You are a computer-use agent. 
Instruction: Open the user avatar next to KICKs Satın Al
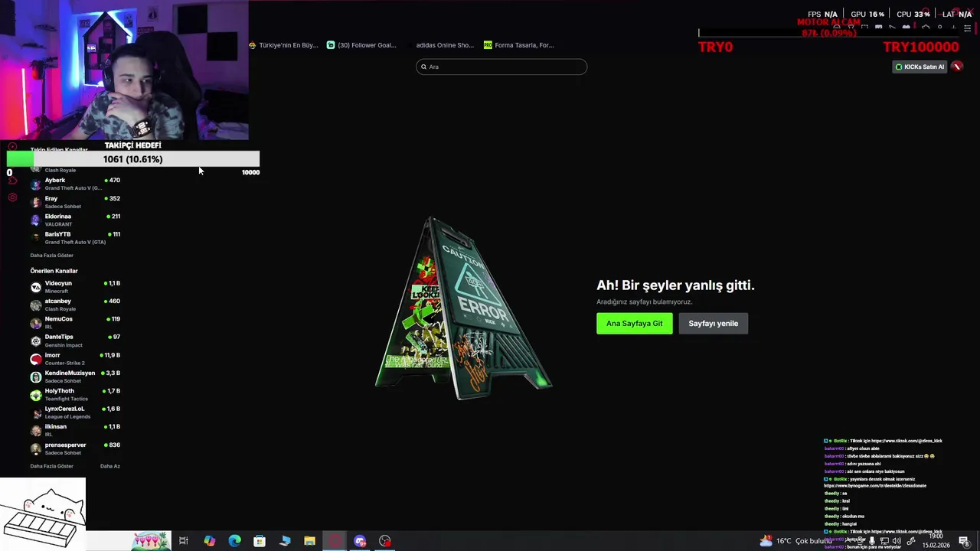pyautogui.click(x=957, y=67)
